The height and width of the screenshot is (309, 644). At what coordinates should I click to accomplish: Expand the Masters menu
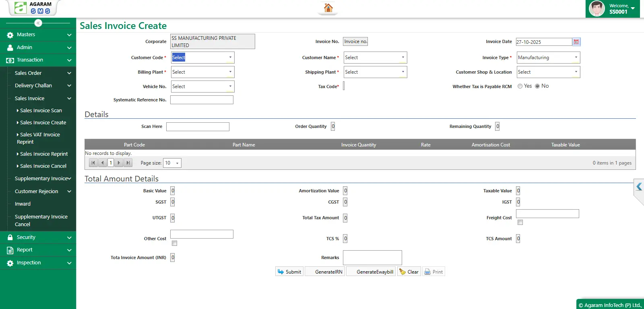click(x=38, y=35)
